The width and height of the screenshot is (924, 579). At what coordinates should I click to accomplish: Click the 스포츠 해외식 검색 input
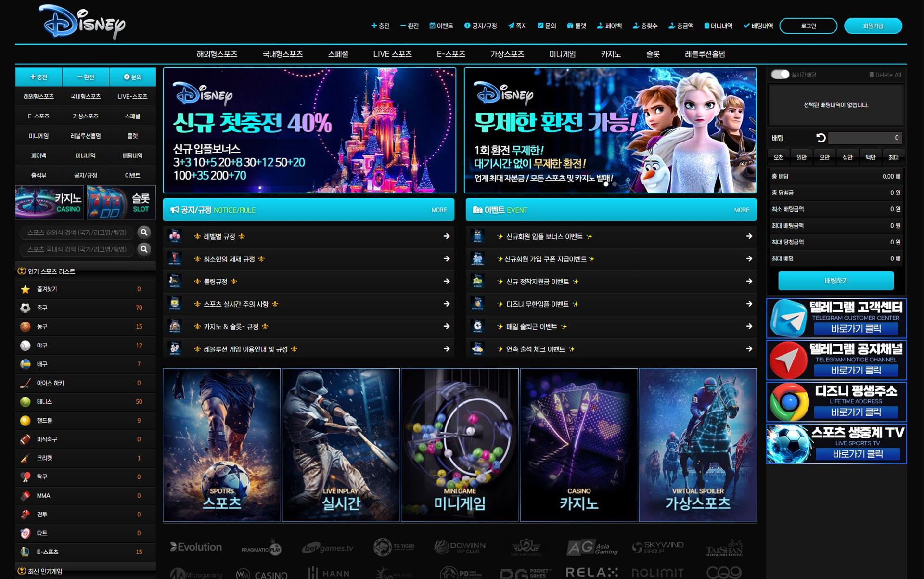(77, 232)
